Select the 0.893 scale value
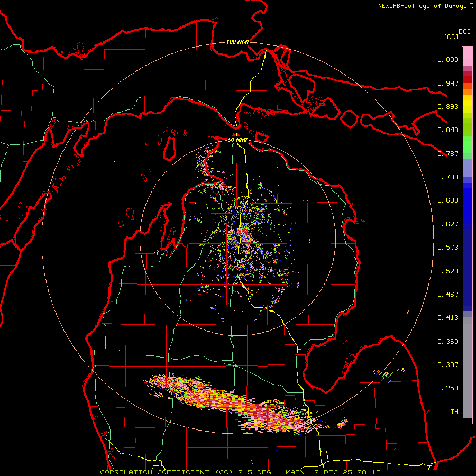Image resolution: width=476 pixels, height=476 pixels. coord(448,106)
